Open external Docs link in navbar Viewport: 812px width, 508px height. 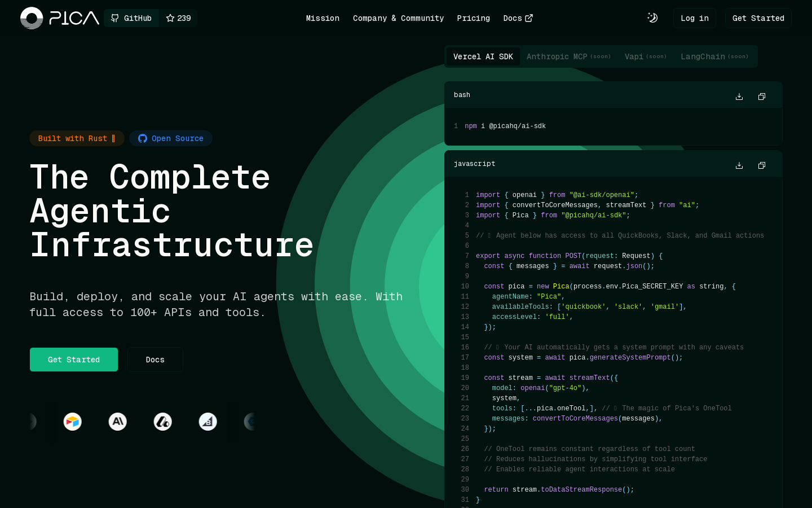point(518,18)
